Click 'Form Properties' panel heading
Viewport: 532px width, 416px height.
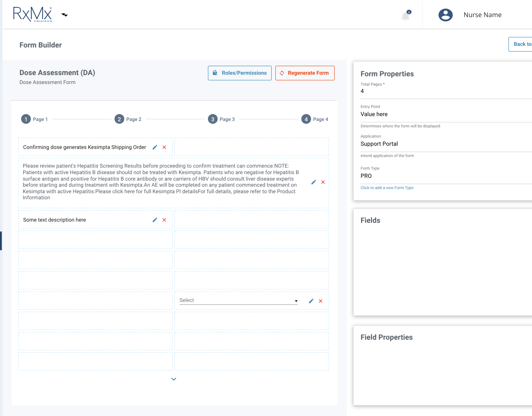coord(387,74)
